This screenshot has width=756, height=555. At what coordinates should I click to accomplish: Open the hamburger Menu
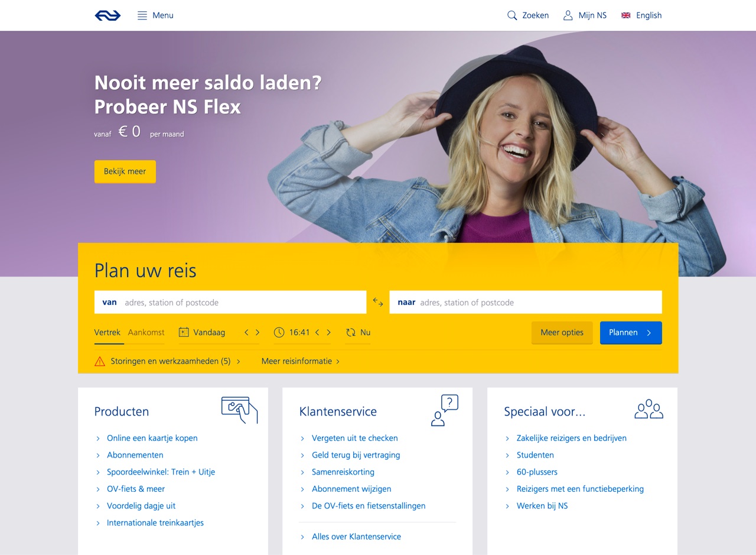point(155,15)
